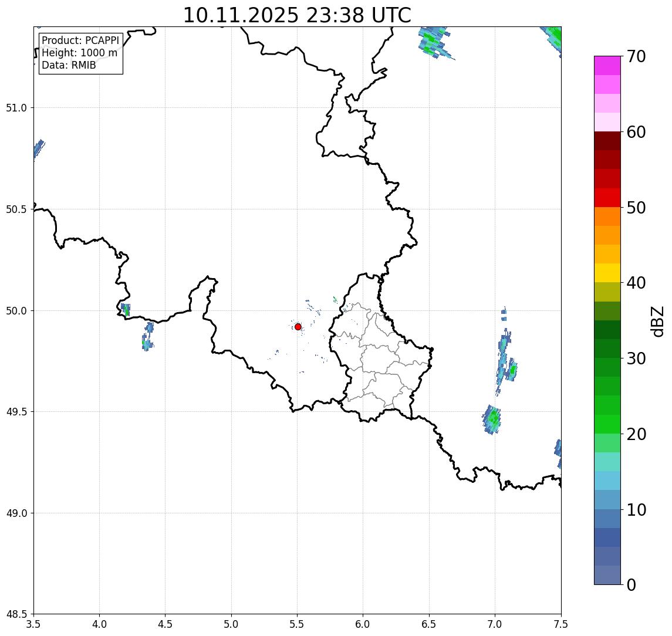Click latitude tick label "49.5"
The image size is (672, 636).
point(16,412)
